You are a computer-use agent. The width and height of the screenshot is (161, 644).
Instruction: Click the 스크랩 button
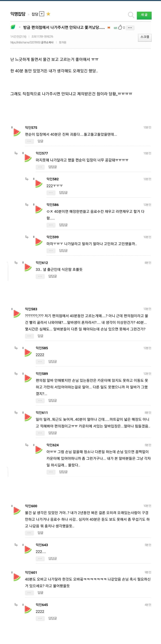(x=145, y=37)
